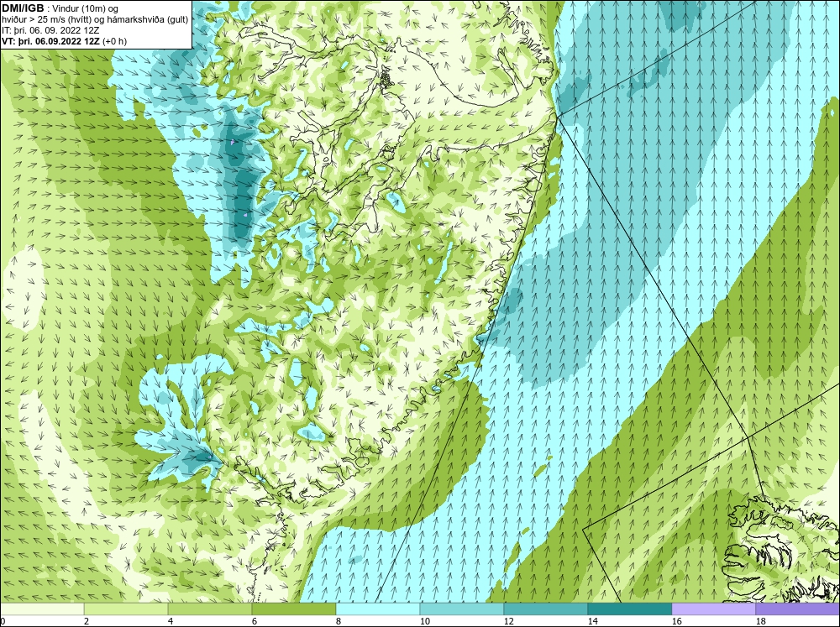Click the legend tick label 14
The height and width of the screenshot is (627, 840).
pos(592,621)
